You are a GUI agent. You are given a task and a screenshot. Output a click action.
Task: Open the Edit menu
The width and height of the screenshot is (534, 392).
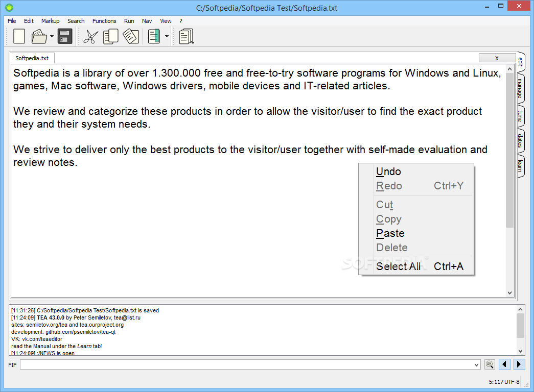coord(29,21)
